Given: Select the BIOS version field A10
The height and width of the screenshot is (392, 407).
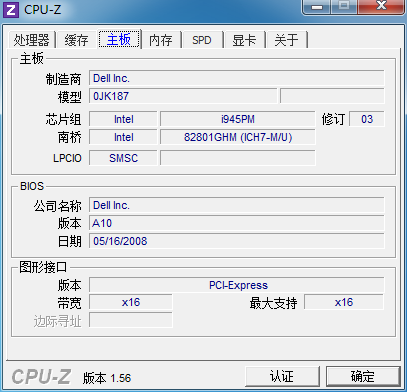Looking at the screenshot, I should 237,223.
